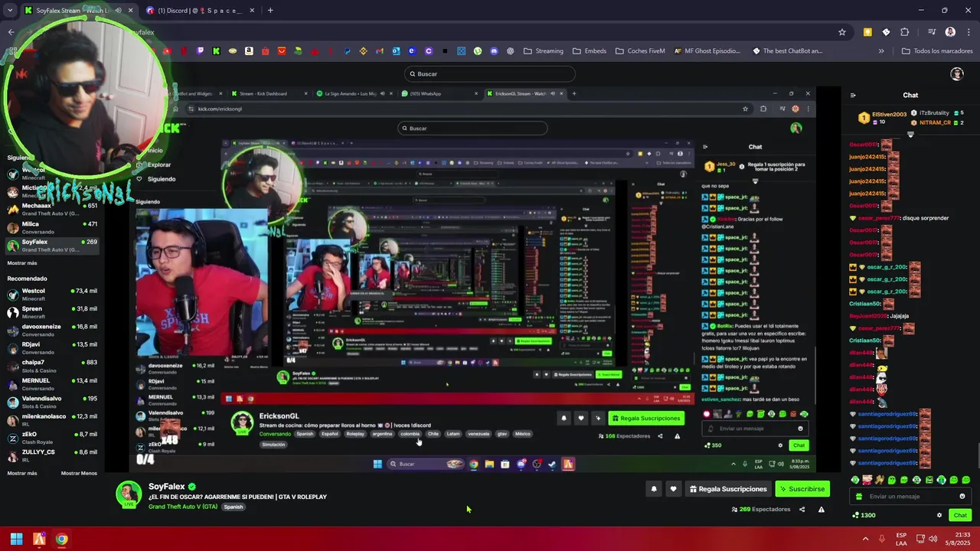Open the Chrome profile avatar
980x551 pixels.
950,32
